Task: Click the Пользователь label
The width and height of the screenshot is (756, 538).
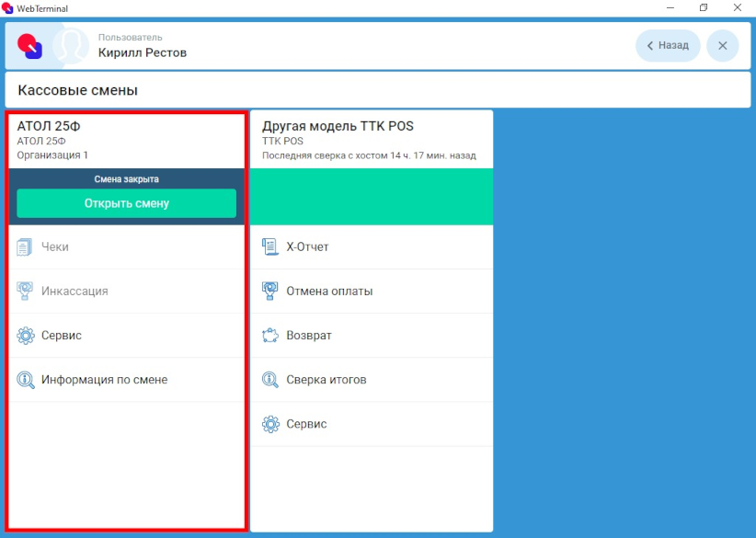Action: 131,38
